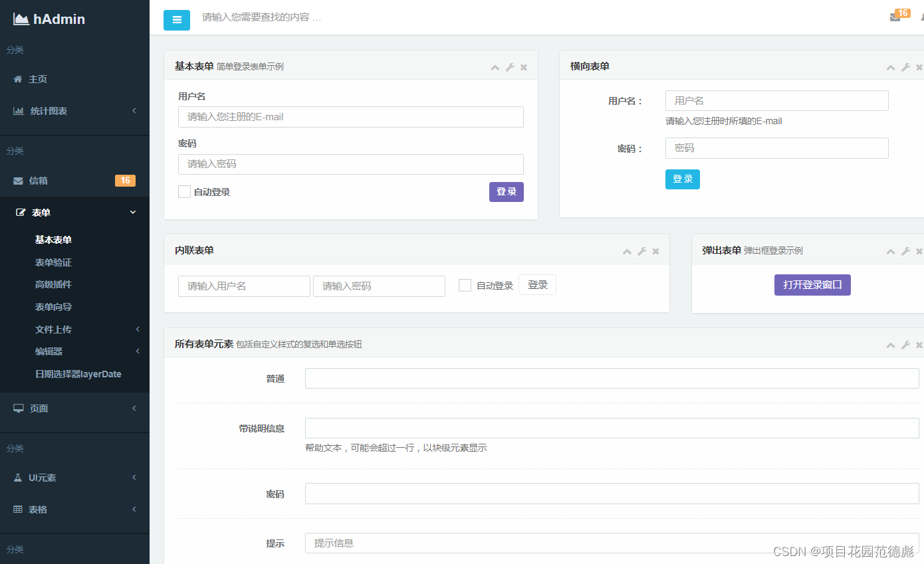Image resolution: width=924 pixels, height=564 pixels.
Task: Focus the 提示信息 input field
Action: coord(612,543)
